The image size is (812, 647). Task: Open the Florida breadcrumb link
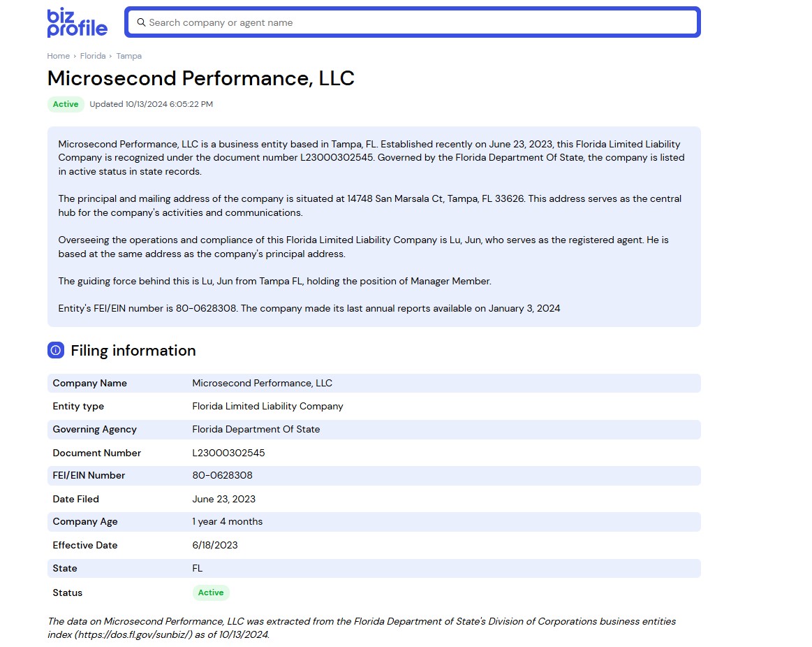92,56
